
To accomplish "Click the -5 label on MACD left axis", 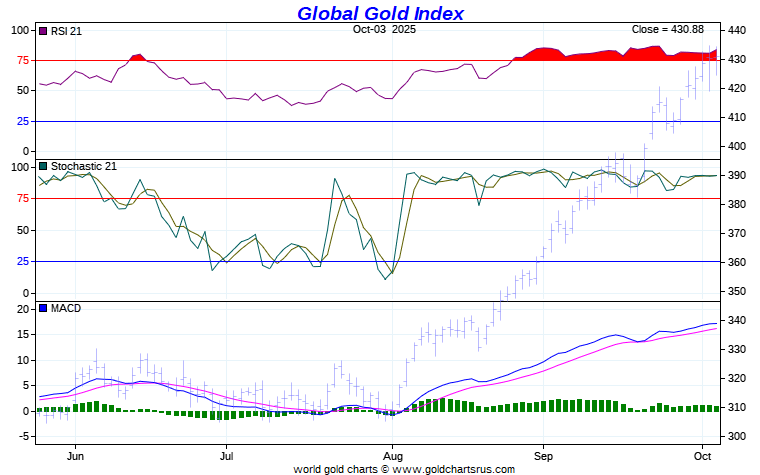I will pyautogui.click(x=19, y=436).
